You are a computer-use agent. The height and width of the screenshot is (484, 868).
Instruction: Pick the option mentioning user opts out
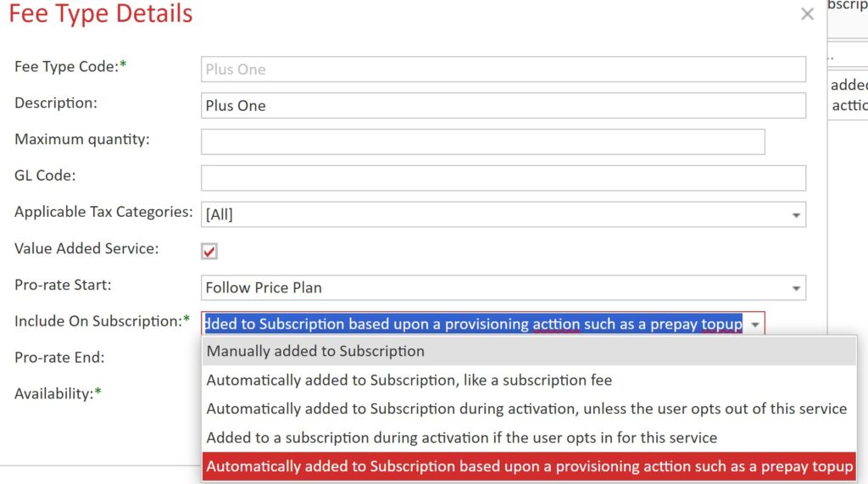point(526,409)
